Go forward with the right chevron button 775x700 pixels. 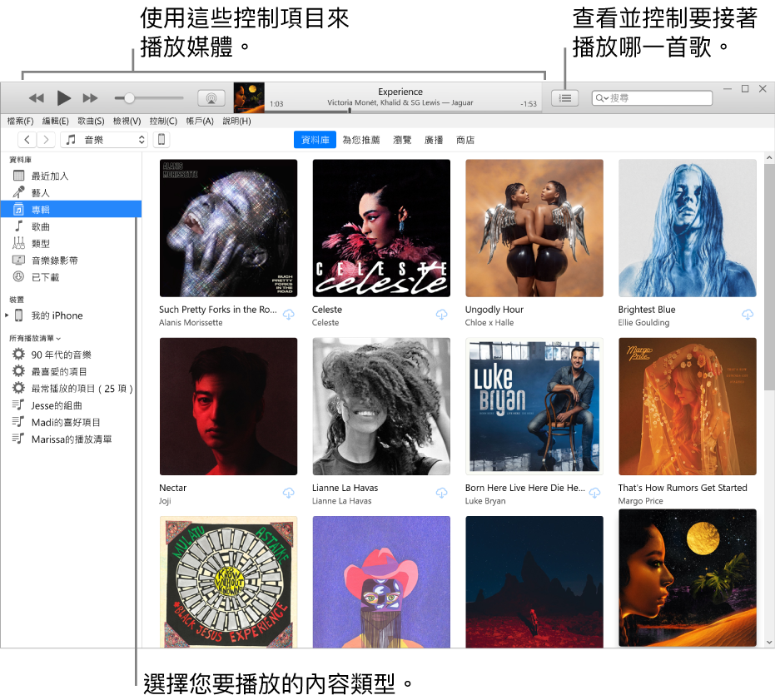[46, 140]
